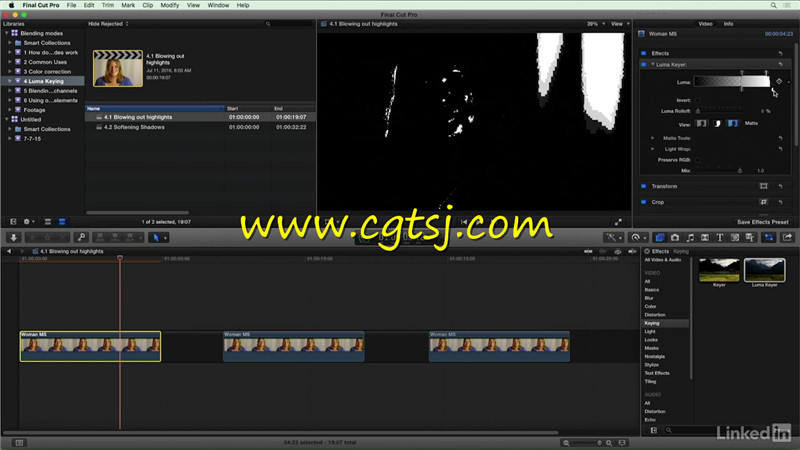Select the Matte view button
This screenshot has width=800, height=450.
[x=717, y=123]
